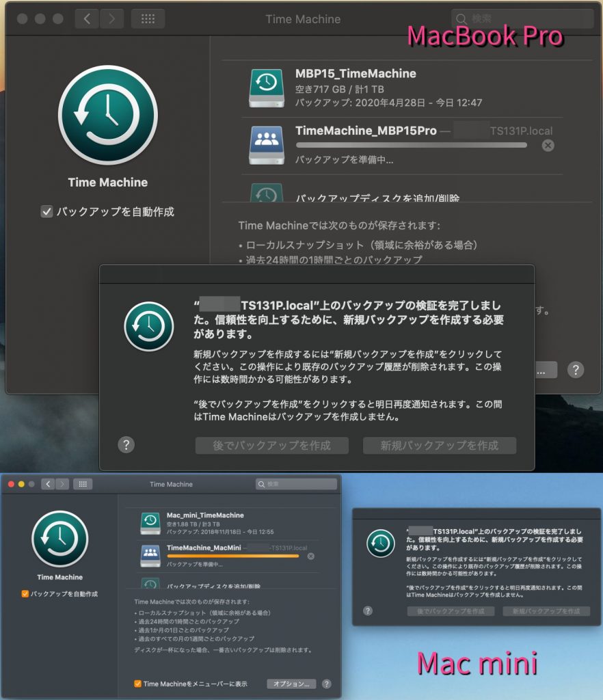Select Mac_mini_TimeMachine disk icon
Screen dimensions: 603x700
[150, 523]
